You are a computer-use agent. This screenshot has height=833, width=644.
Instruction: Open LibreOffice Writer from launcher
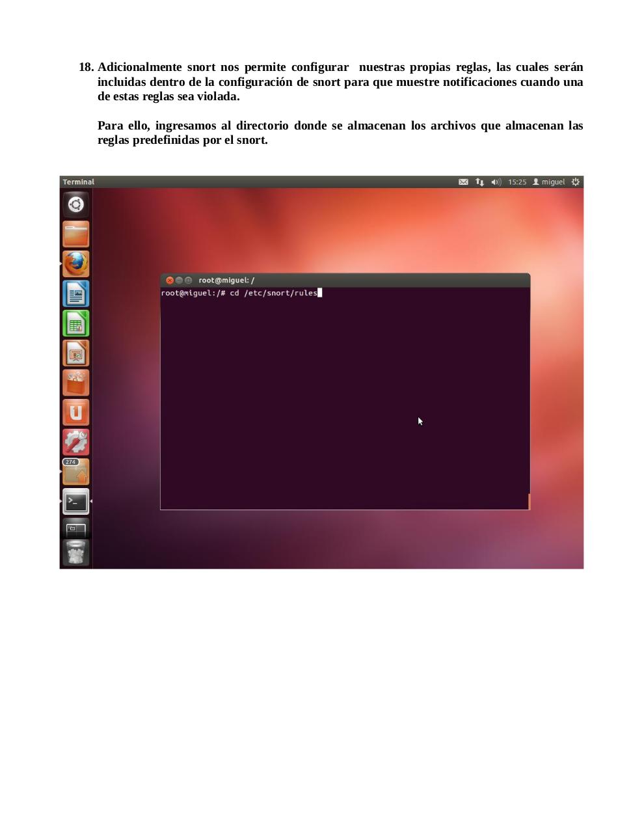click(75, 294)
